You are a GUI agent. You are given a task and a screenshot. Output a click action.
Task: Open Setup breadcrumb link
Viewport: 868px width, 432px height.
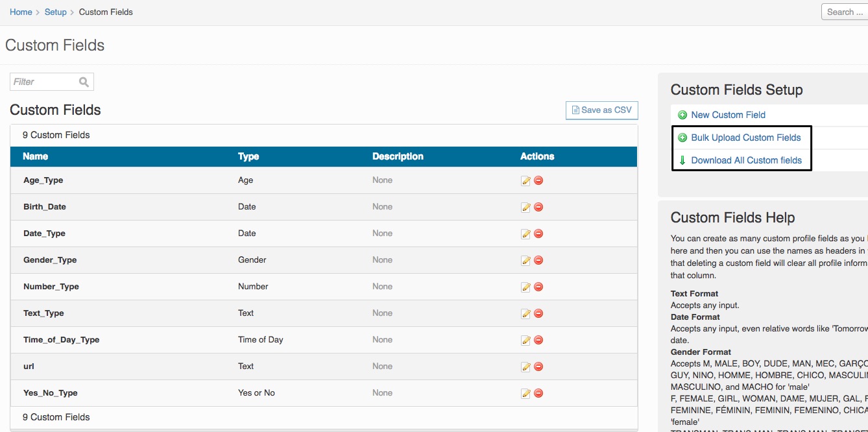click(x=56, y=12)
